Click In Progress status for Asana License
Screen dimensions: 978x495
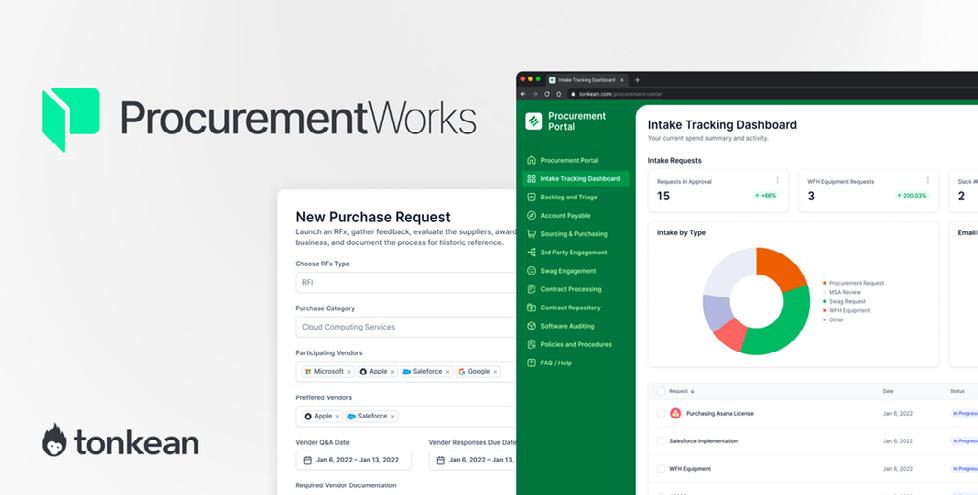click(x=965, y=413)
